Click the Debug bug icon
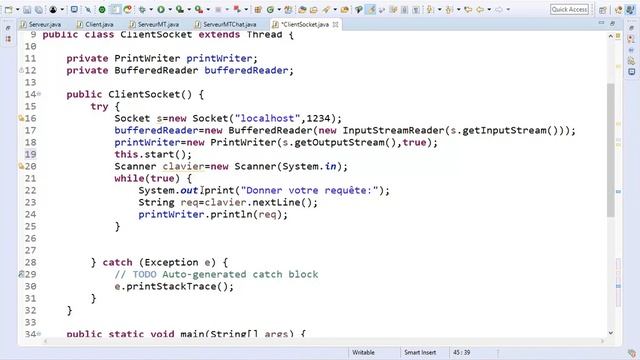 tap(142, 9)
